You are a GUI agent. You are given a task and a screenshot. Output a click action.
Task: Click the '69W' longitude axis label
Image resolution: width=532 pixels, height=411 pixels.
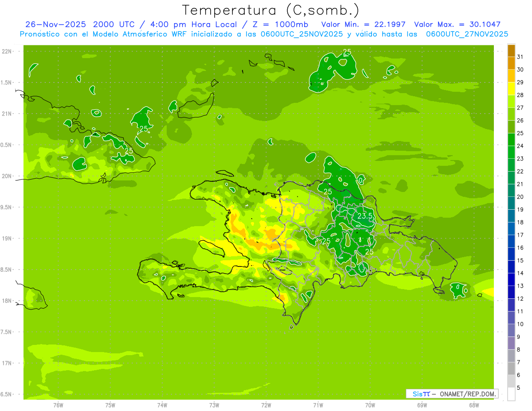(422, 405)
